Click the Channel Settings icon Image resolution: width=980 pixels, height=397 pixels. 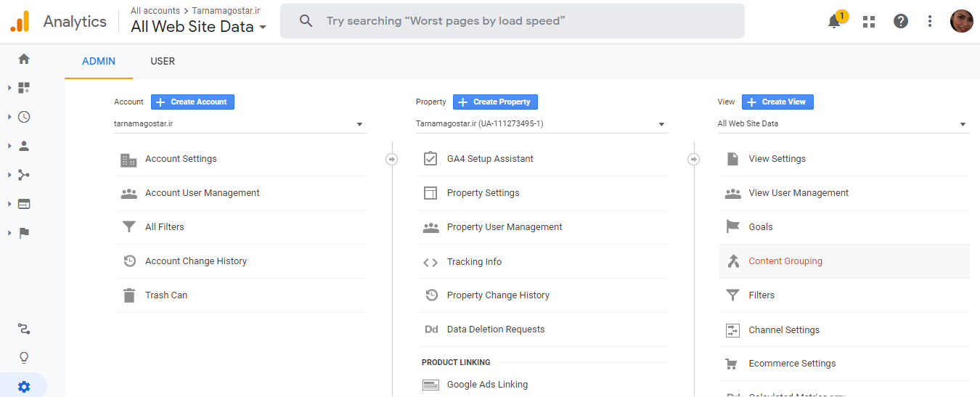[732, 330]
